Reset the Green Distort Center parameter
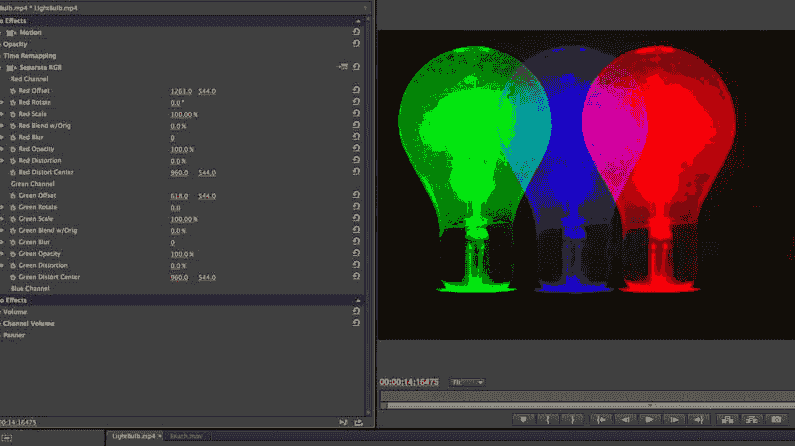The height and width of the screenshot is (446, 795). [x=356, y=277]
